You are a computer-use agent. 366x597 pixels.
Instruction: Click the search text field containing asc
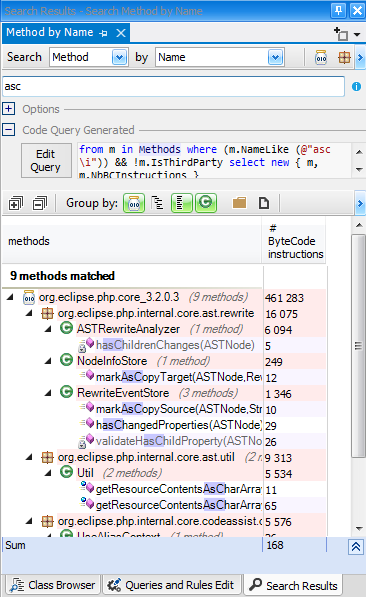pos(173,86)
